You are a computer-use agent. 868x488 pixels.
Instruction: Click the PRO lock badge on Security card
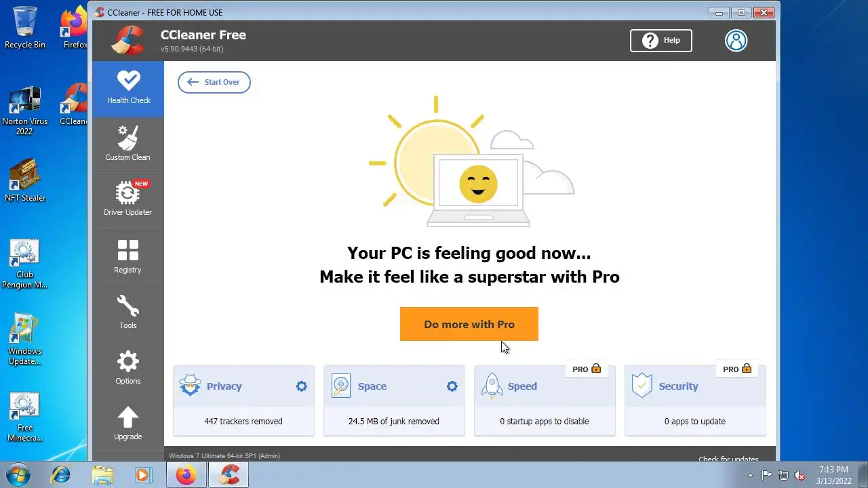click(737, 369)
